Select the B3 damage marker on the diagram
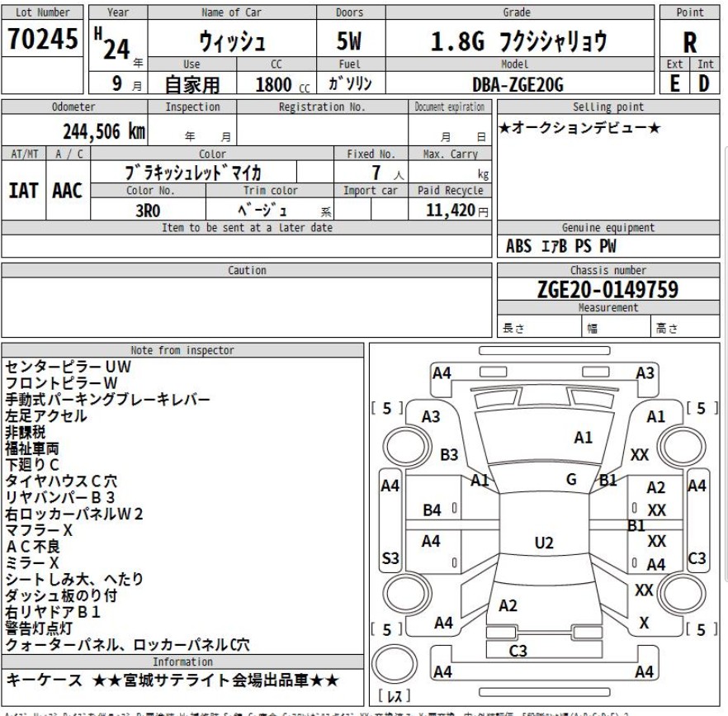This screenshot has width=728, height=716. click(449, 454)
